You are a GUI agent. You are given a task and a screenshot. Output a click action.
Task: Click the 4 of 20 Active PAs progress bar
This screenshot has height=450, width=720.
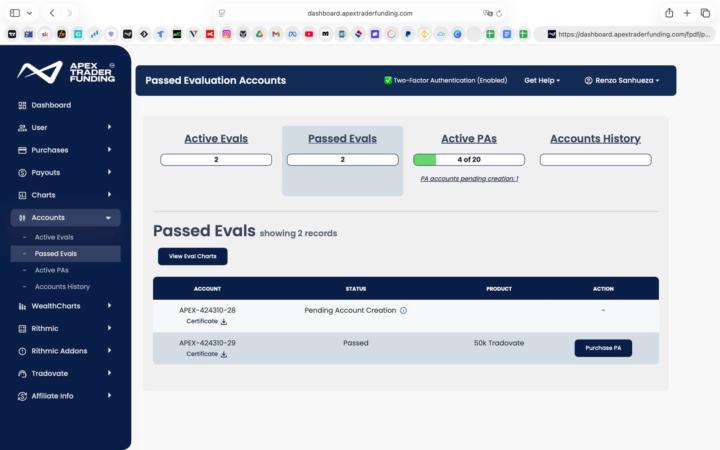[469, 159]
